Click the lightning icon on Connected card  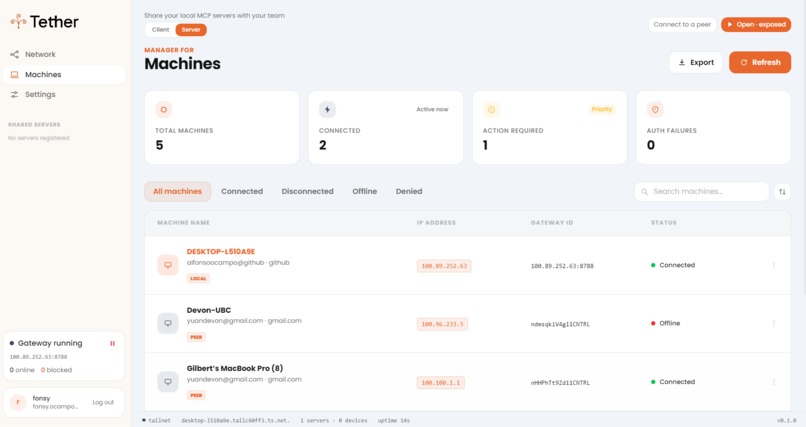pyautogui.click(x=327, y=109)
